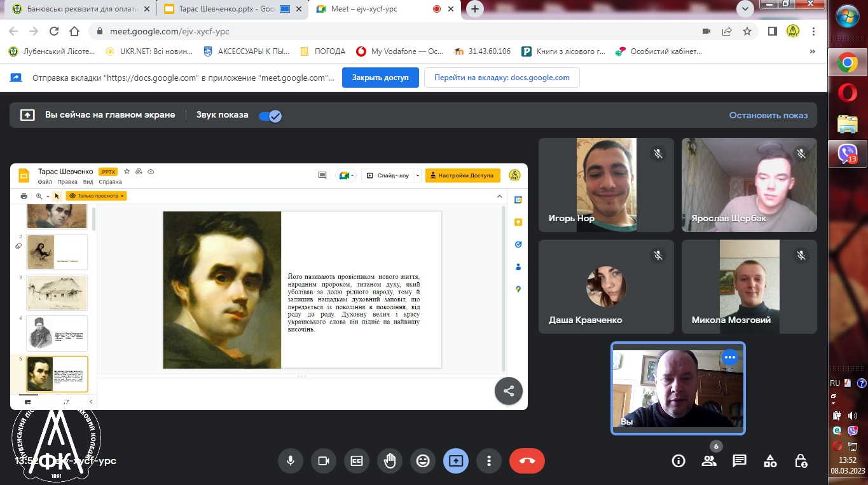
Task: Click the address bar with the Meet URL
Action: pos(394,31)
